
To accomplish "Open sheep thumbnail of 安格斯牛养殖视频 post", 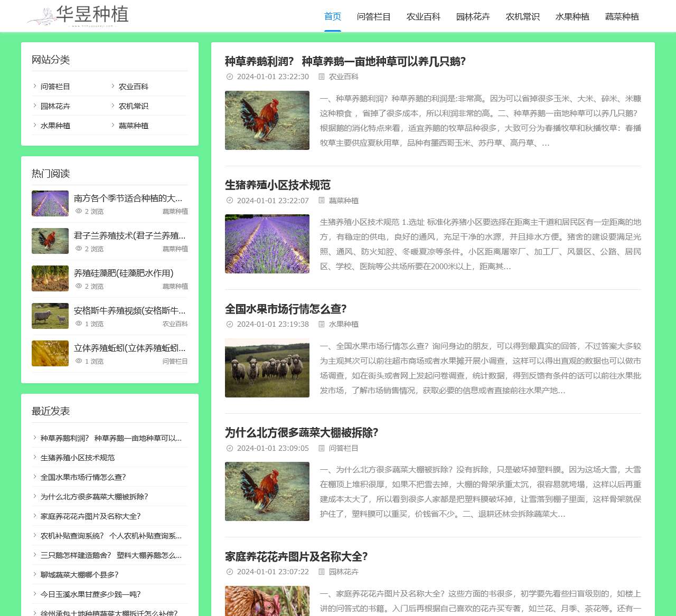I will tap(50, 316).
